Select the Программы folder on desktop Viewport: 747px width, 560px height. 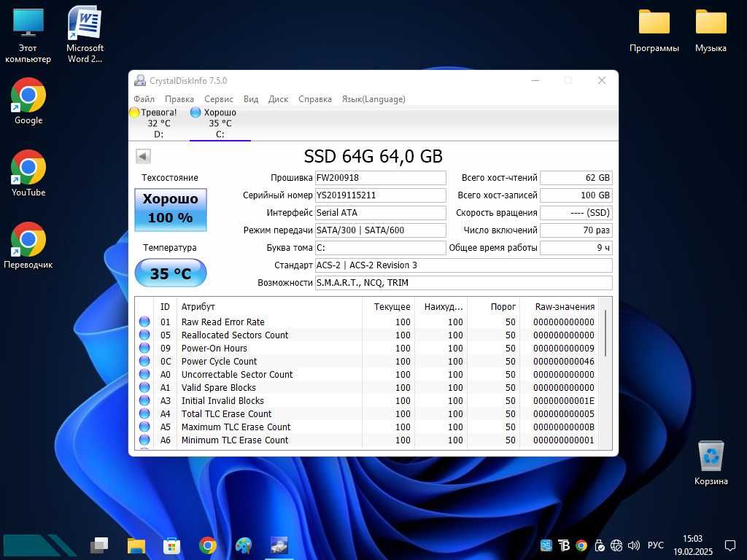654,30
